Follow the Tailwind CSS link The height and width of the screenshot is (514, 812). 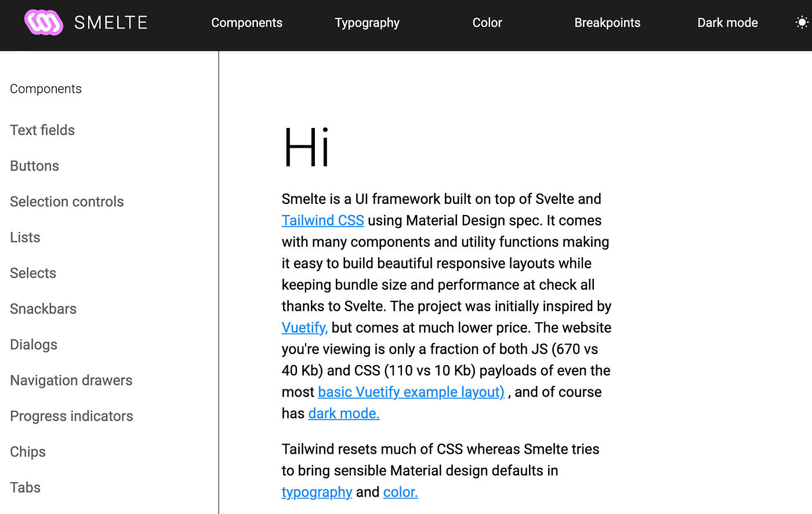pyautogui.click(x=322, y=220)
